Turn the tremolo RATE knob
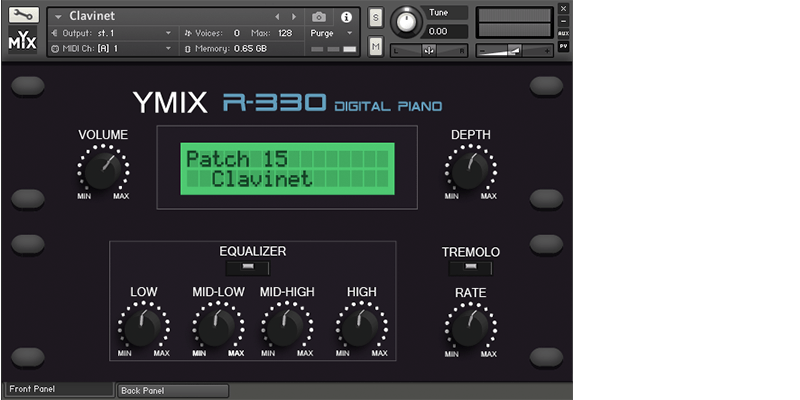The image size is (800, 400). (x=470, y=328)
